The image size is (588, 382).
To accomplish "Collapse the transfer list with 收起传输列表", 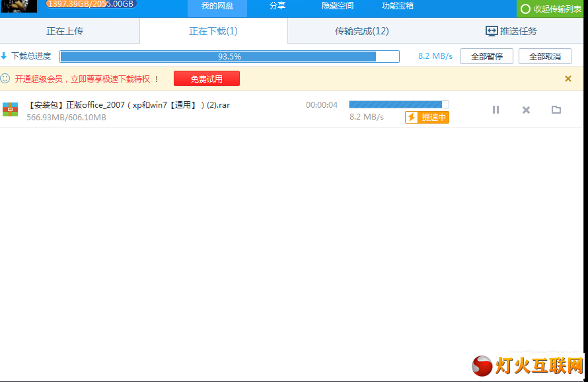I will [551, 9].
